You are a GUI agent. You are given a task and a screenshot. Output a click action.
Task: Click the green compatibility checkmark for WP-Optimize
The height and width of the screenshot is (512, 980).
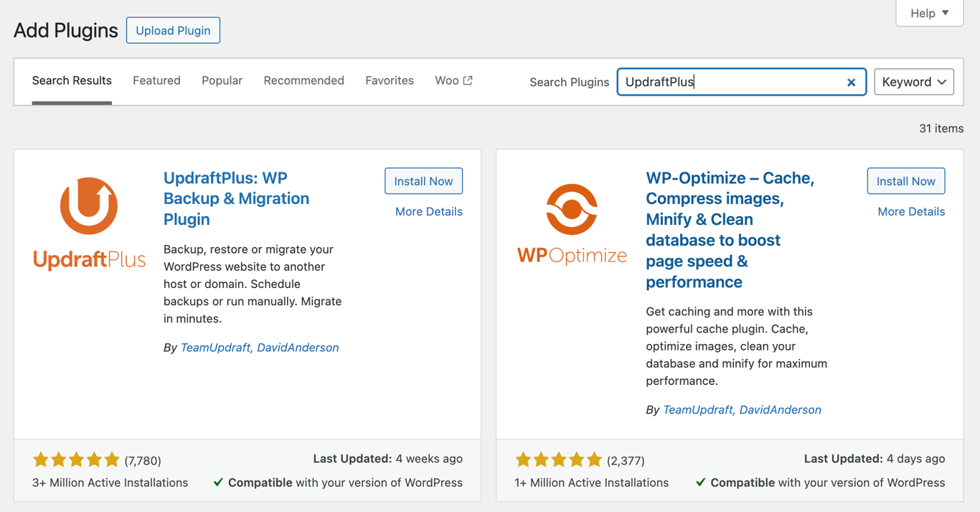700,483
